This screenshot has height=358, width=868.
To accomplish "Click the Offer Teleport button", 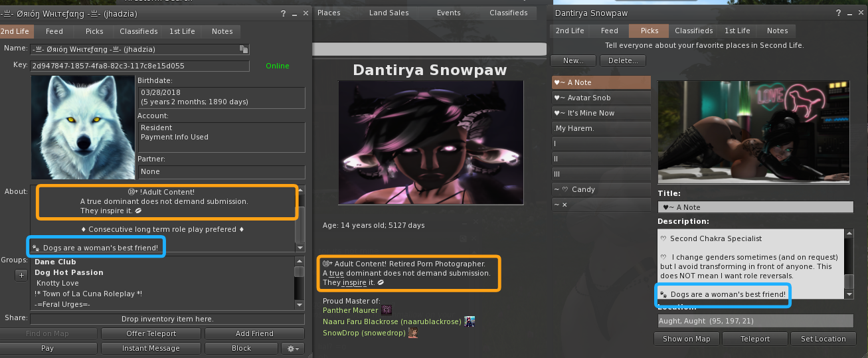I will 151,333.
